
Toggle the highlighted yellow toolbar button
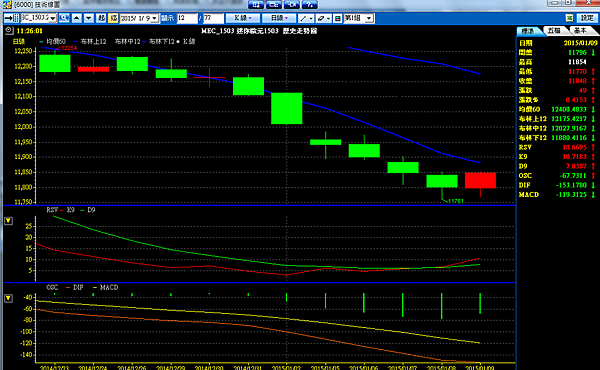pyautogui.click(x=113, y=18)
